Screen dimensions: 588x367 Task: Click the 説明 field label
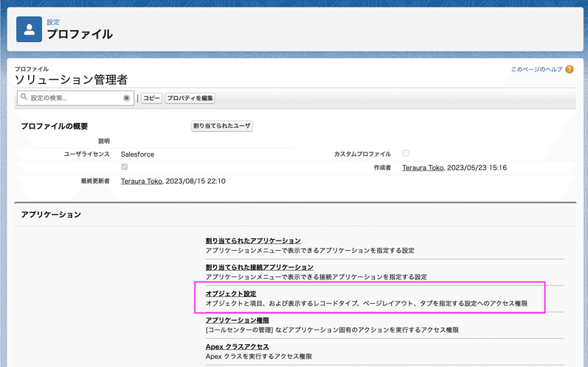(104, 141)
